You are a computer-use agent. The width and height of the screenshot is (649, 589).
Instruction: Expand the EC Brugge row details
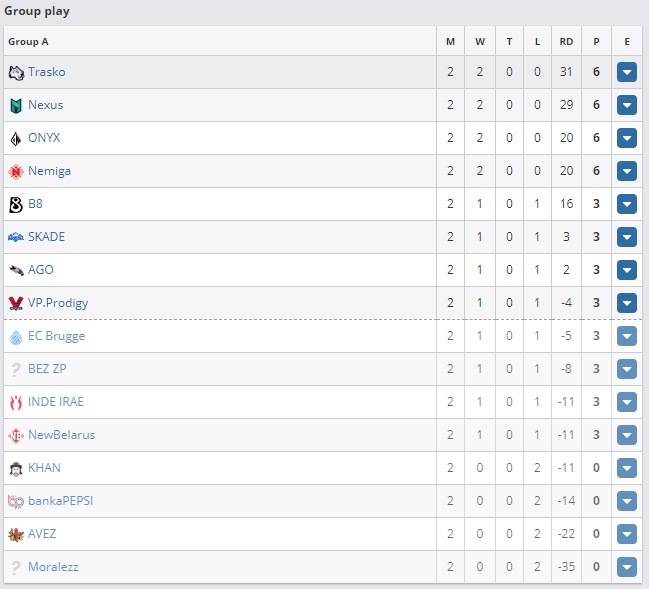pyautogui.click(x=627, y=336)
